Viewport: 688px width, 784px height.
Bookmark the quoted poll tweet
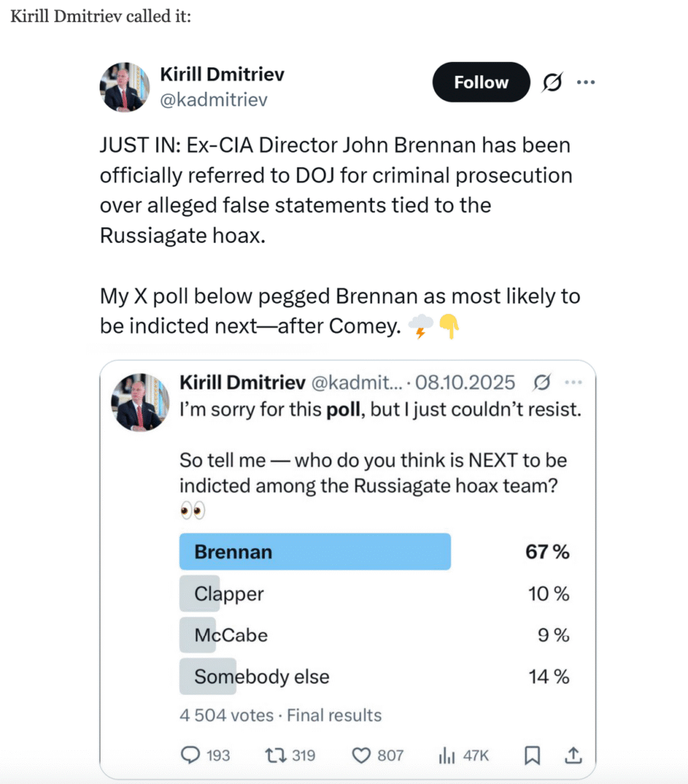click(532, 756)
